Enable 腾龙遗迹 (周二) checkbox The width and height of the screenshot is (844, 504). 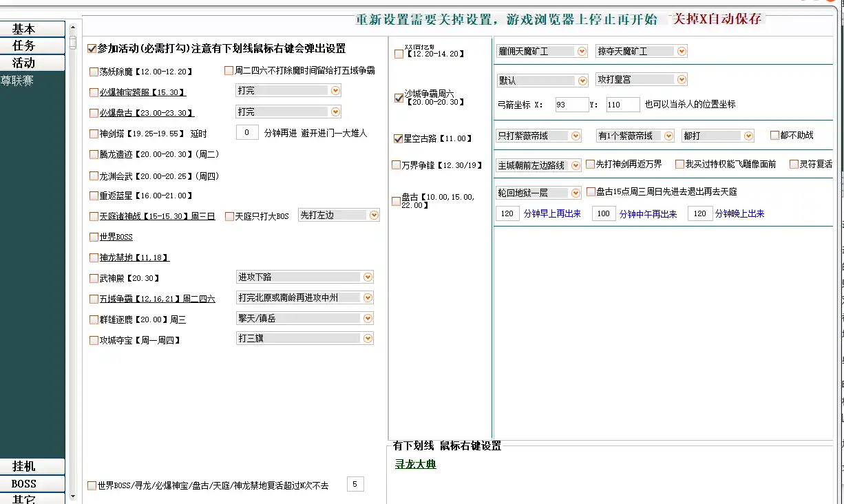[94, 154]
